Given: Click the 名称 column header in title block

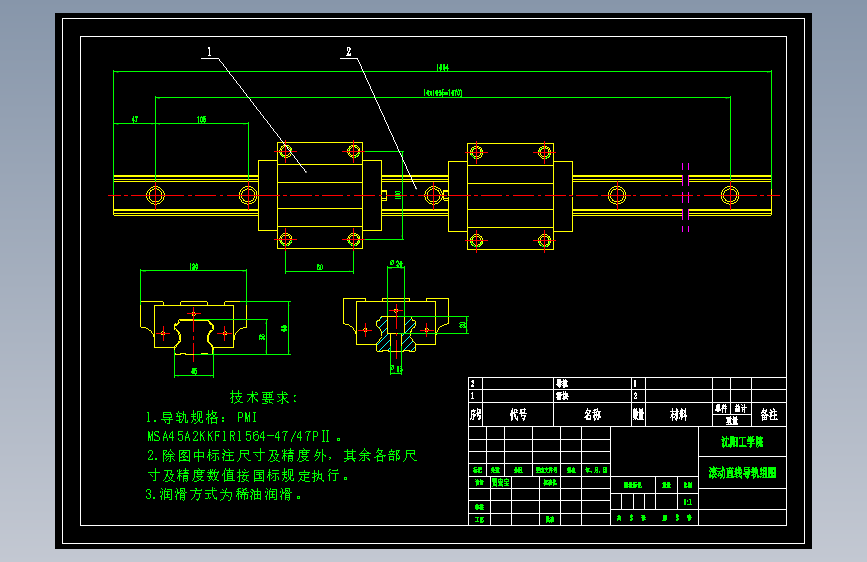Looking at the screenshot, I should [x=592, y=414].
